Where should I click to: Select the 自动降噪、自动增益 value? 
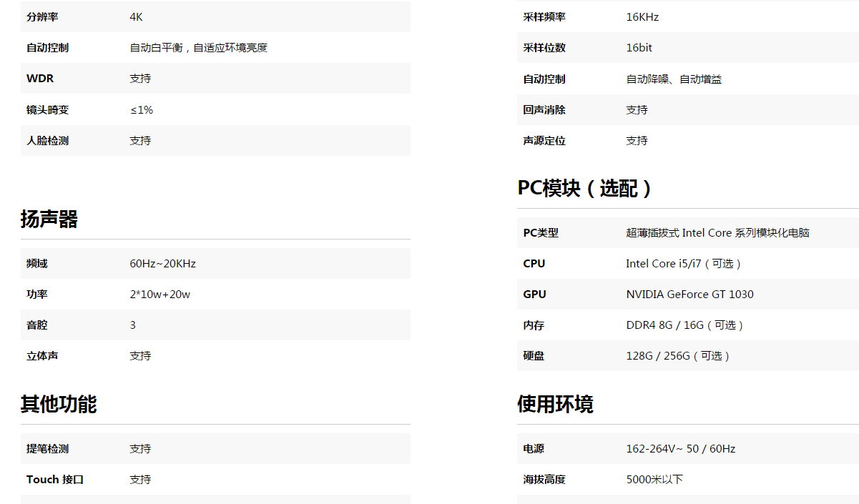(674, 79)
